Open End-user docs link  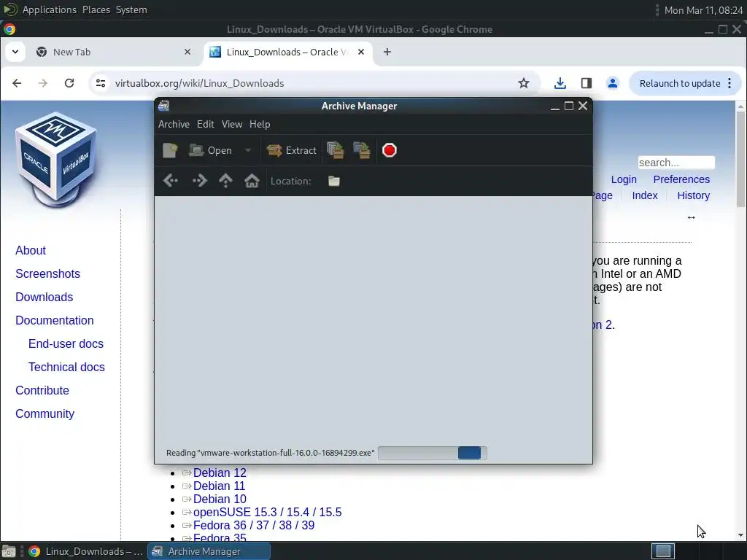(66, 344)
